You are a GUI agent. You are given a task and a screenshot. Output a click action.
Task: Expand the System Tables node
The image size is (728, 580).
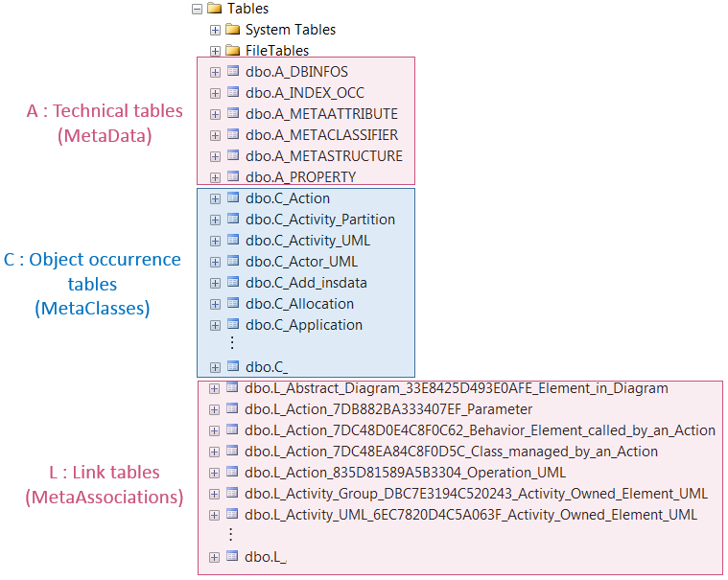coord(215,30)
